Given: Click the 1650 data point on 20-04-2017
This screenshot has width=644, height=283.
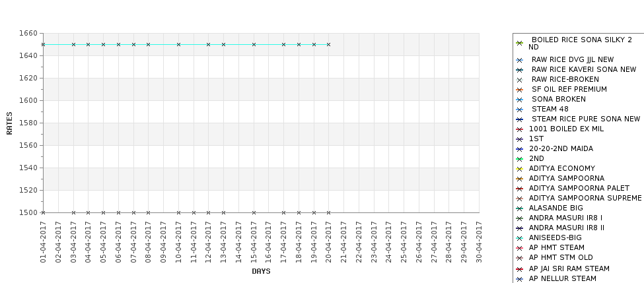Looking at the screenshot, I should (x=328, y=44).
